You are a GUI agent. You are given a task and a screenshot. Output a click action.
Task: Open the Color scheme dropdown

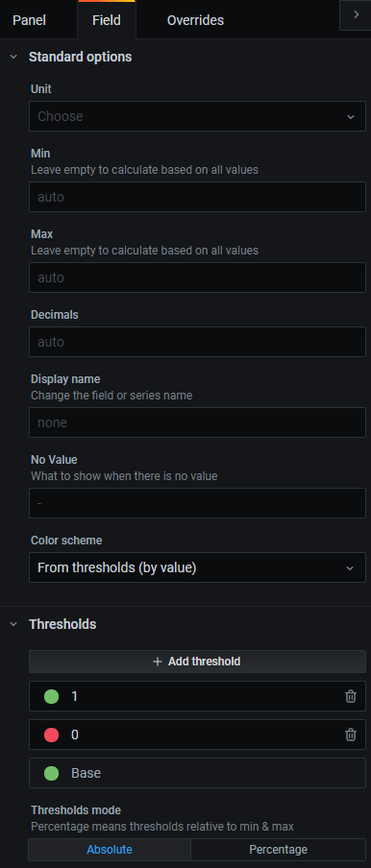point(197,567)
